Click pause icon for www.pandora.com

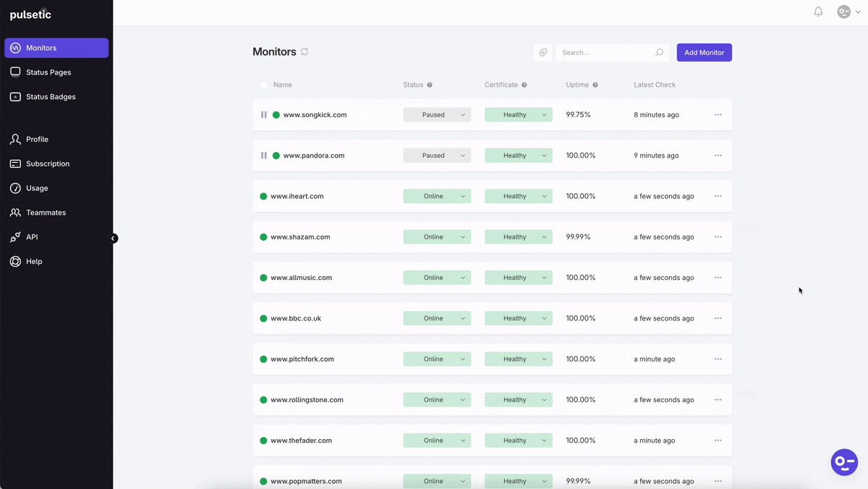coord(264,156)
